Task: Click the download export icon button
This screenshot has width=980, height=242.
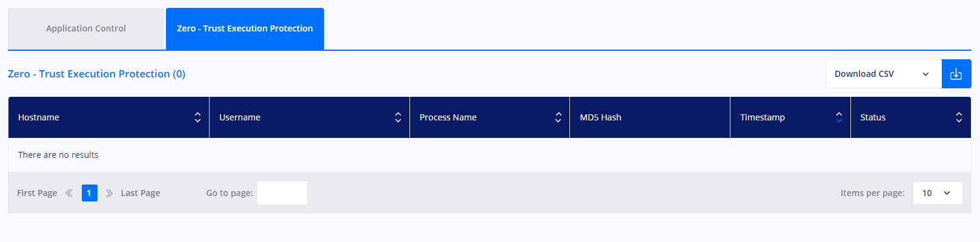Action: point(956,74)
